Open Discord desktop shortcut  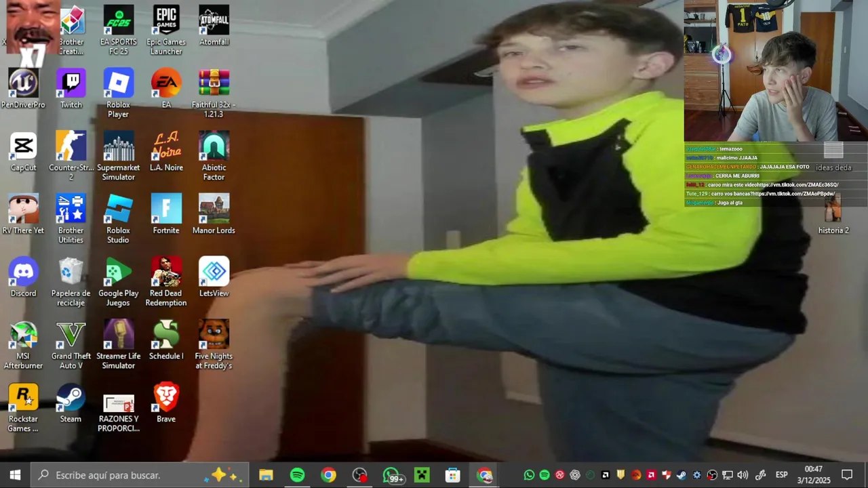pyautogui.click(x=23, y=278)
